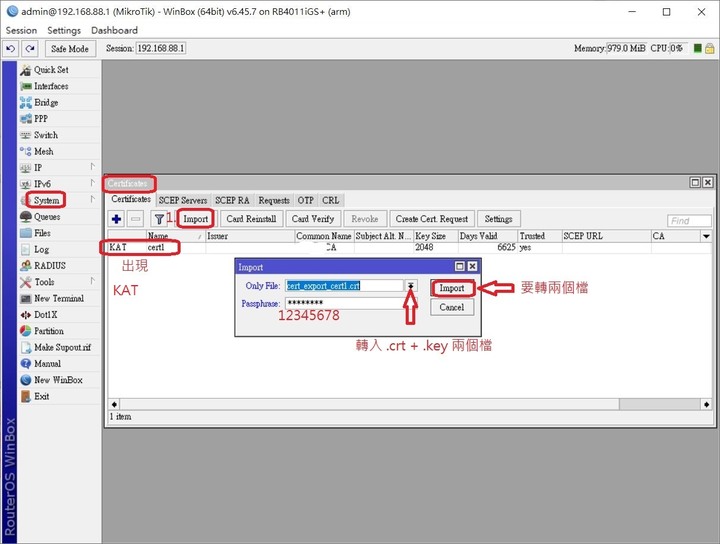Open the Log viewer
The height and width of the screenshot is (544, 720).
click(x=41, y=249)
